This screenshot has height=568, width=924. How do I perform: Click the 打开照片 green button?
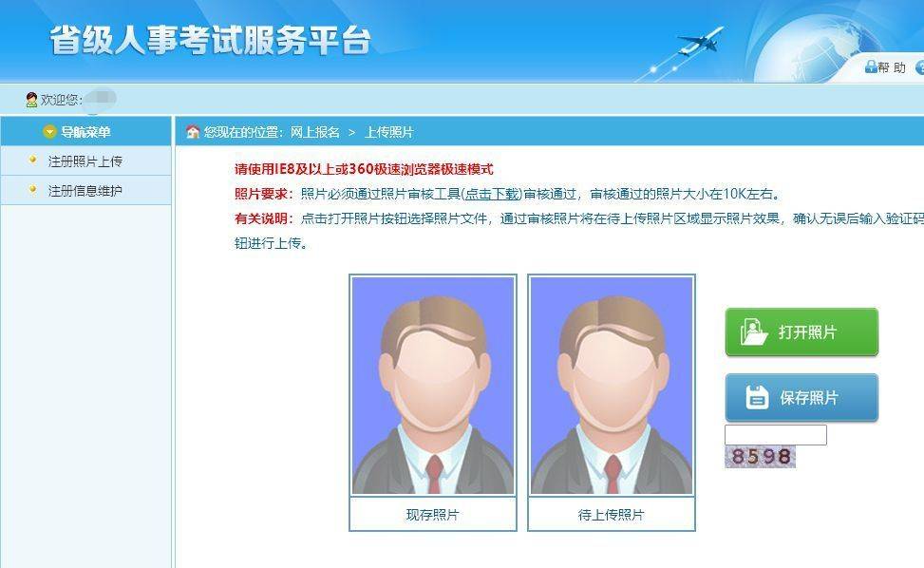coord(801,331)
